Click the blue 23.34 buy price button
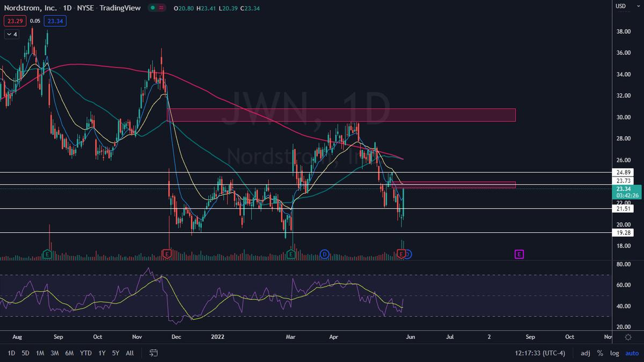This screenshot has height=362, width=644. point(54,21)
